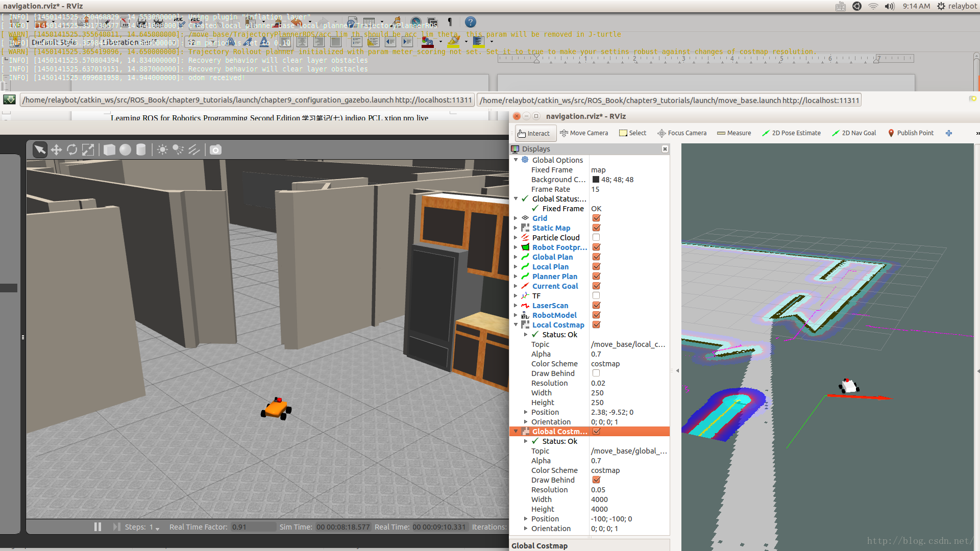The image size is (980, 551).
Task: Pause the Gazebo simulation
Action: (x=97, y=527)
